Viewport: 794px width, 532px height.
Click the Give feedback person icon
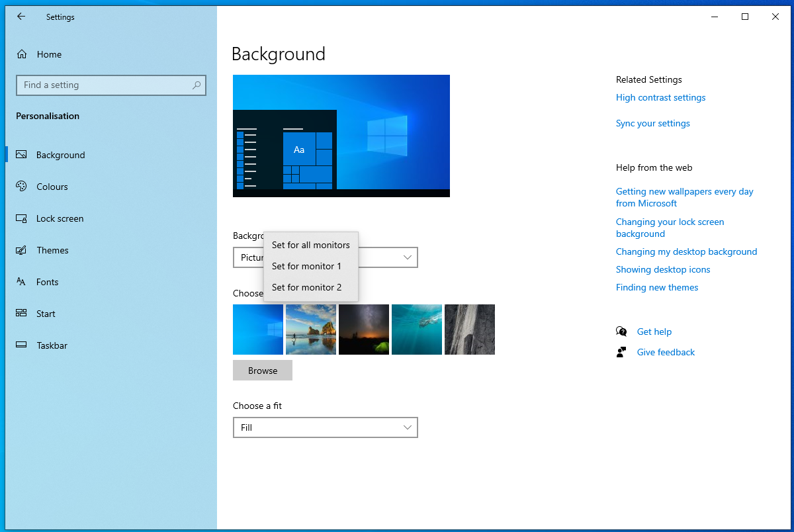click(621, 352)
